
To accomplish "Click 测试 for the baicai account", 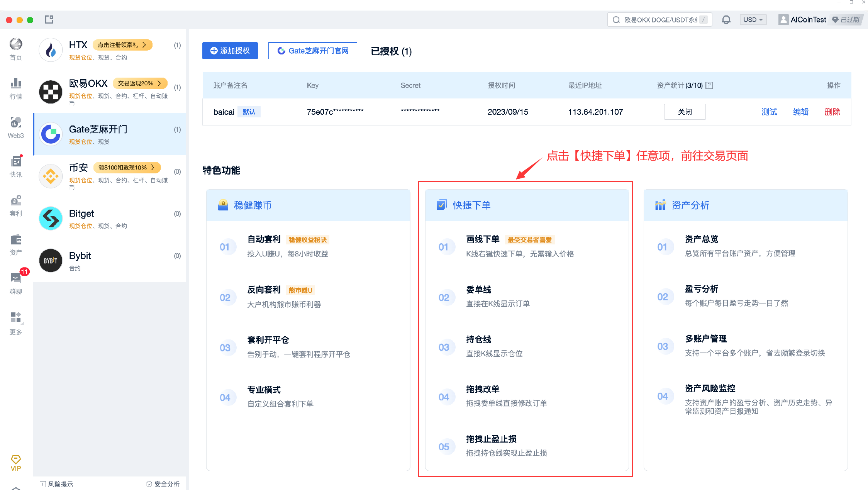I will [769, 112].
